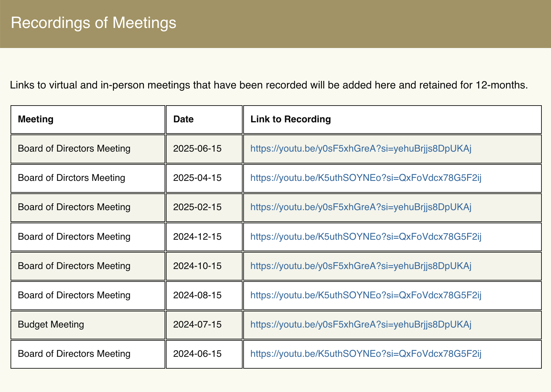Click the Date column header
Screen dimensions: 551x392
tap(183, 119)
